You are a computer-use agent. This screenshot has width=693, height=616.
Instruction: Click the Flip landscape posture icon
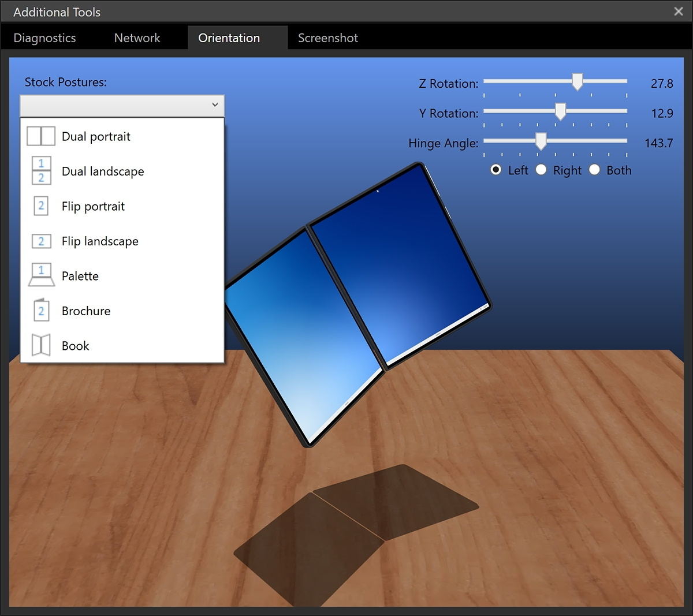click(41, 241)
